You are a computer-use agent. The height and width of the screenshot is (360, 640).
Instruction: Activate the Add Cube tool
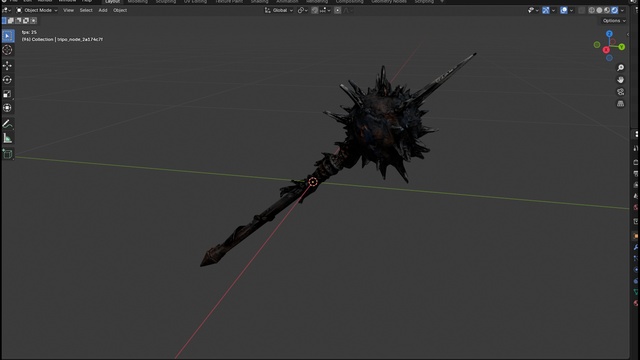click(x=7, y=154)
